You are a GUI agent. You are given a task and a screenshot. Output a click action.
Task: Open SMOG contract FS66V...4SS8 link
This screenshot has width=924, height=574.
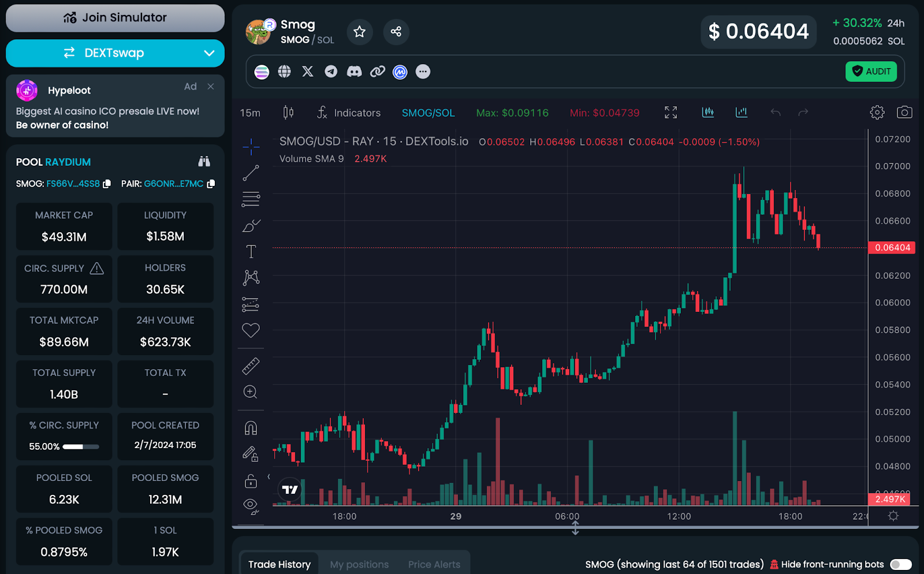[x=73, y=184]
